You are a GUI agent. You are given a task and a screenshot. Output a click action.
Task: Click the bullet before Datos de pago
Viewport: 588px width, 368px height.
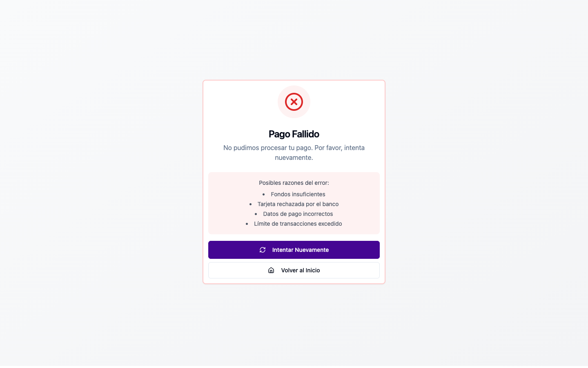click(x=256, y=214)
